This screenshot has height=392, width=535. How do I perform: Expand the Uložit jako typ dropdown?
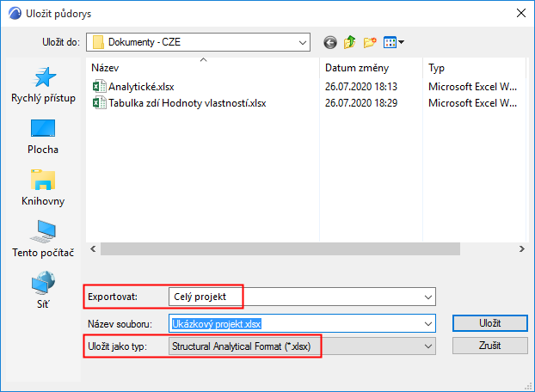pyautogui.click(x=428, y=346)
